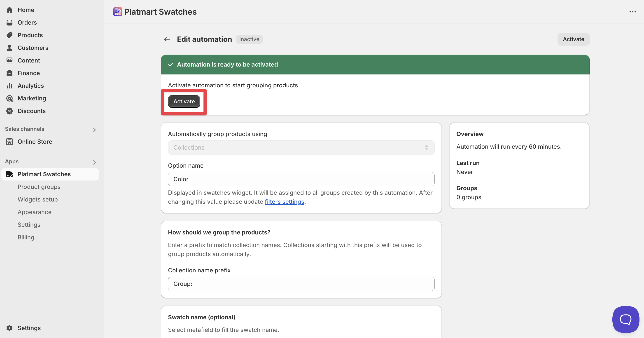
Task: Click the Marketing target icon
Action: [9, 98]
